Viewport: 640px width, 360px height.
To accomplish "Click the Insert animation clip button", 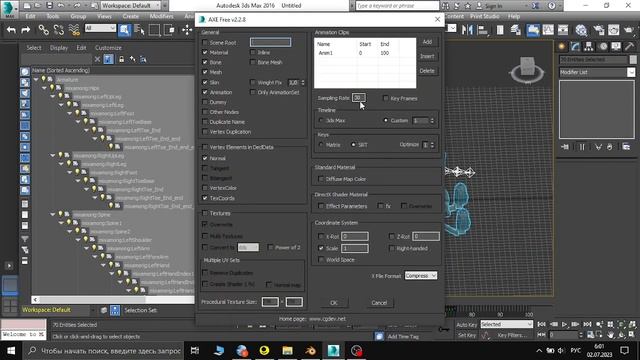I will [427, 56].
